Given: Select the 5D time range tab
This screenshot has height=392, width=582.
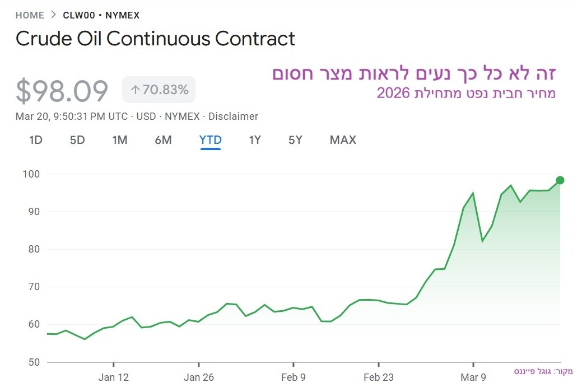Looking at the screenshot, I should [x=77, y=140].
